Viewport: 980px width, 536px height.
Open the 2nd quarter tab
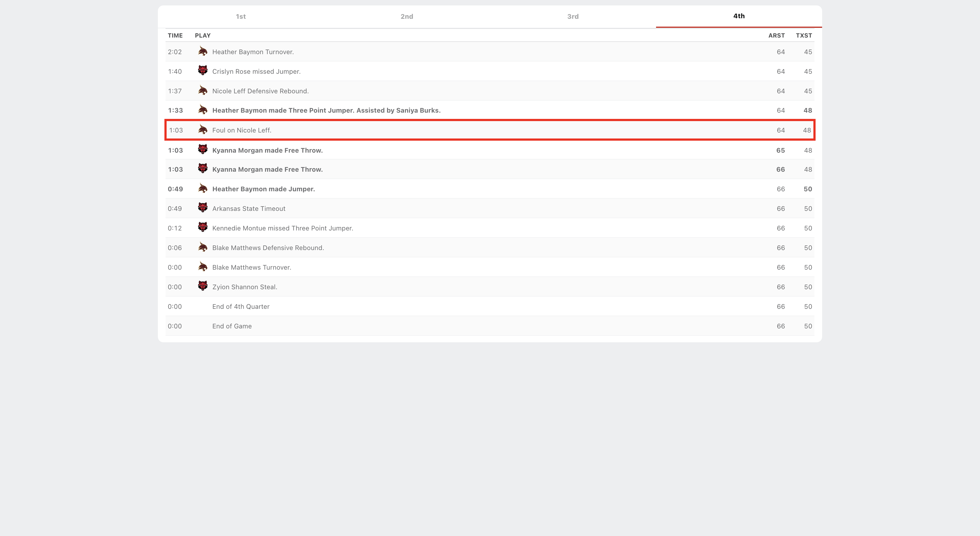coord(407,16)
